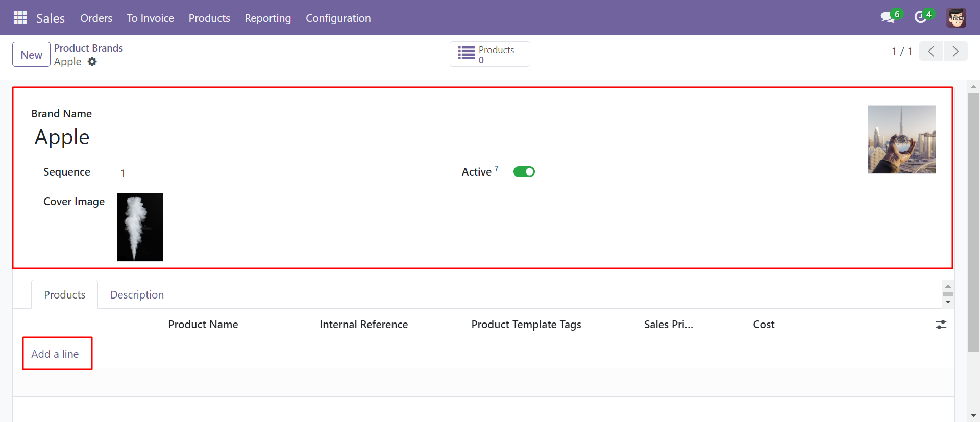Go to the next record arrow
Viewport: 980px width, 422px height.
tap(955, 52)
